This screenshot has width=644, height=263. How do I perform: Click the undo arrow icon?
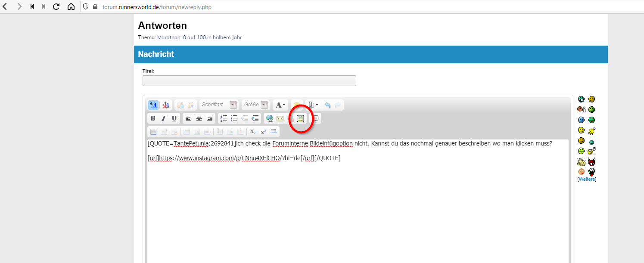[x=328, y=105]
